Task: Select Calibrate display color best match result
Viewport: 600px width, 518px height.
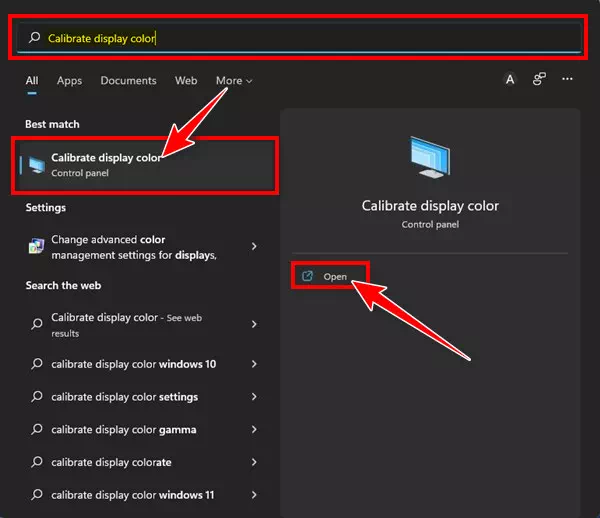Action: tap(146, 165)
